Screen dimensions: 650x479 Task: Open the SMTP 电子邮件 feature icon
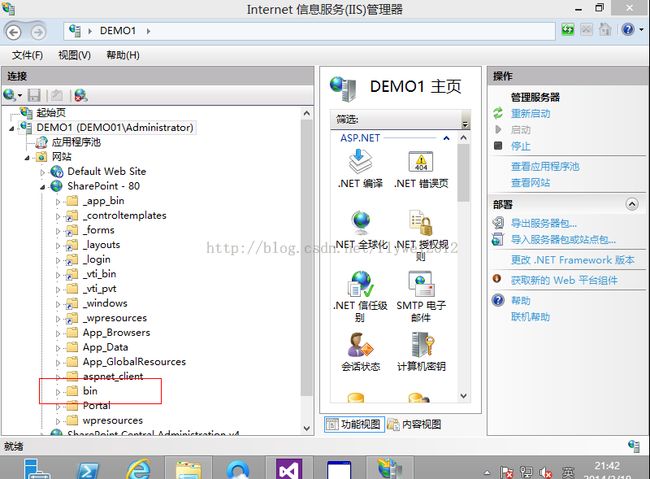tap(421, 296)
